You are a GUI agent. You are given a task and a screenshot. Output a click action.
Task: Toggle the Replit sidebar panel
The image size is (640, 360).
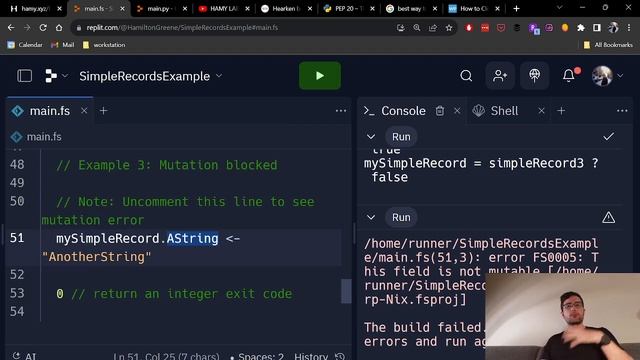pyautogui.click(x=24, y=76)
